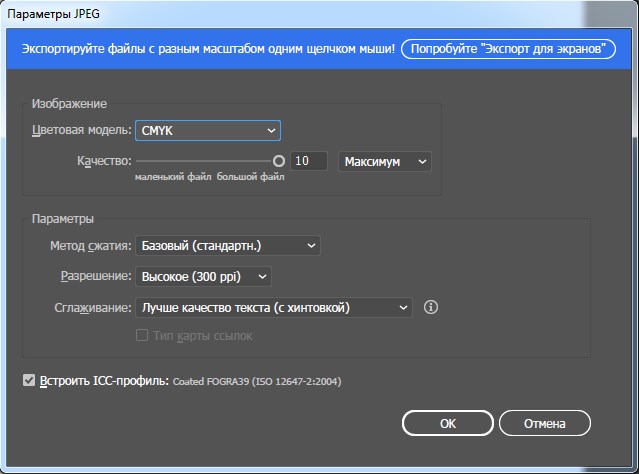Open the Максимум quality preset dropdown

tap(385, 162)
